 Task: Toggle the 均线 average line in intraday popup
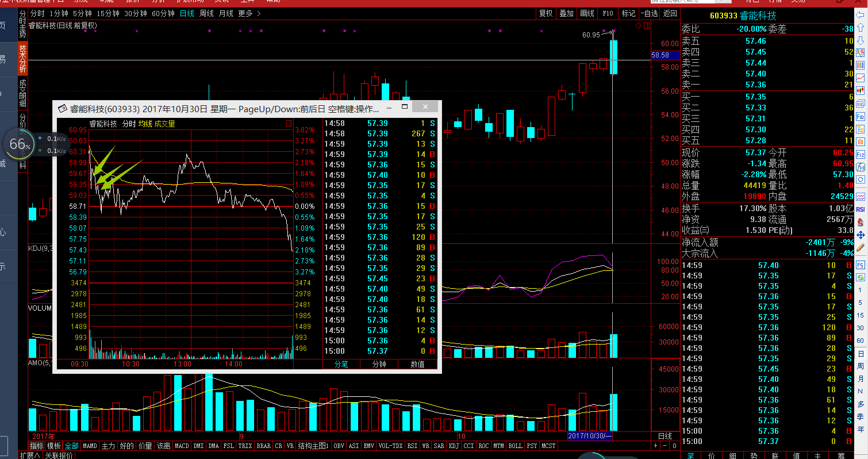145,123
